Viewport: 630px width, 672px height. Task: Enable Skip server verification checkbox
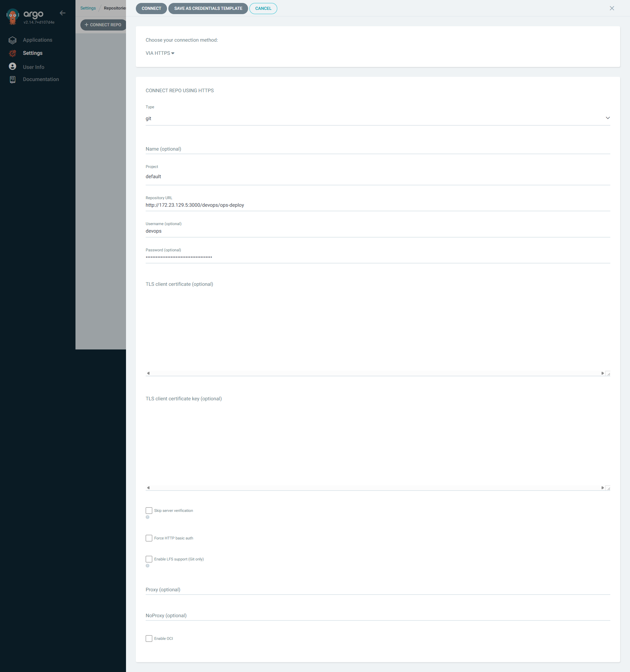149,511
